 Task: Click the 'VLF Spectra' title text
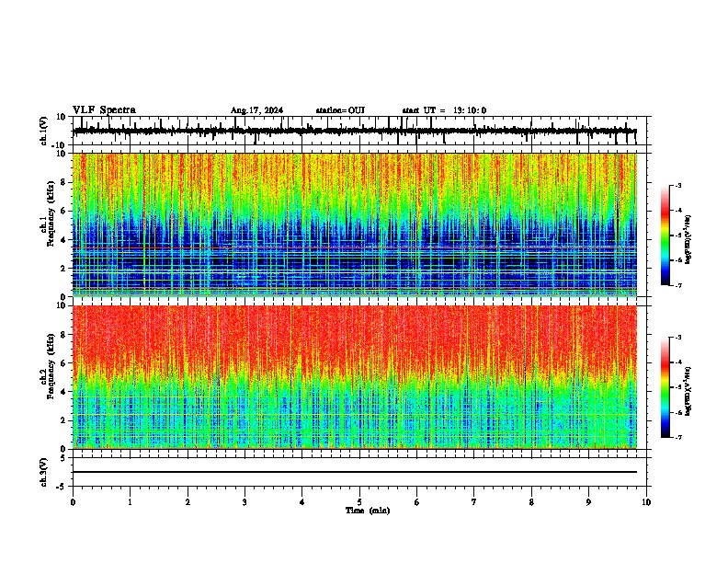[x=104, y=110]
